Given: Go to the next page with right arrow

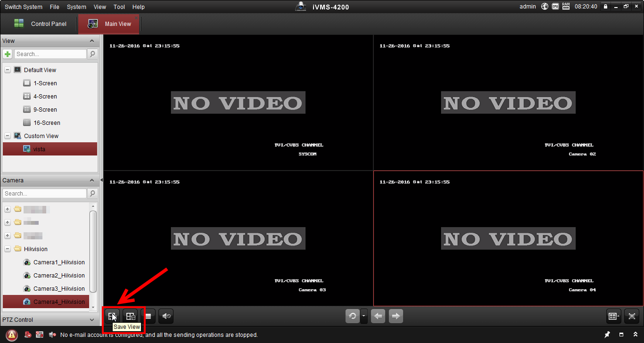Looking at the screenshot, I should tap(396, 316).
